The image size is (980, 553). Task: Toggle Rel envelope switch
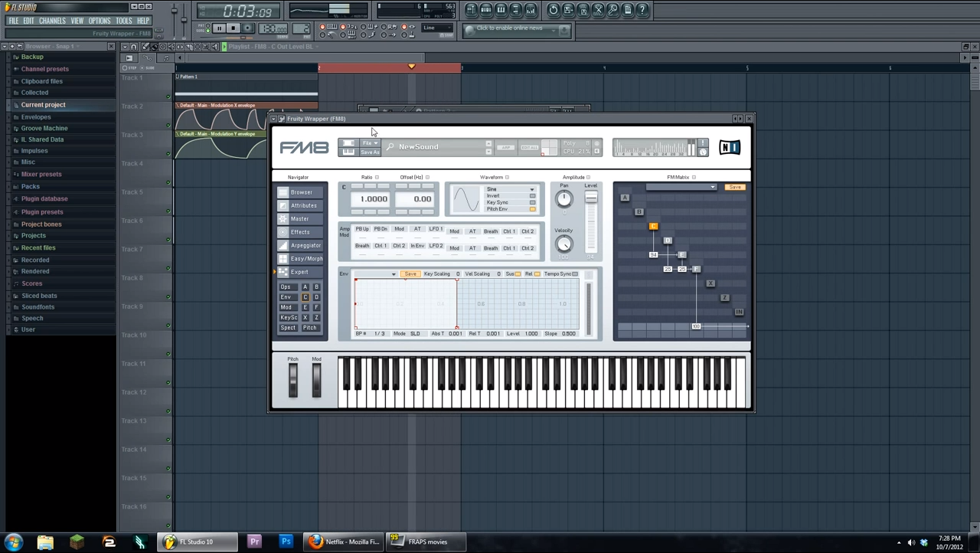tap(537, 274)
